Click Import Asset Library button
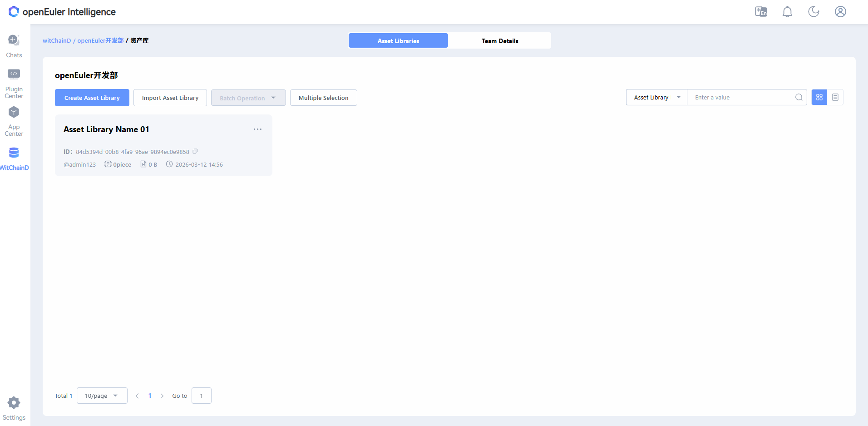868x426 pixels. coord(170,98)
